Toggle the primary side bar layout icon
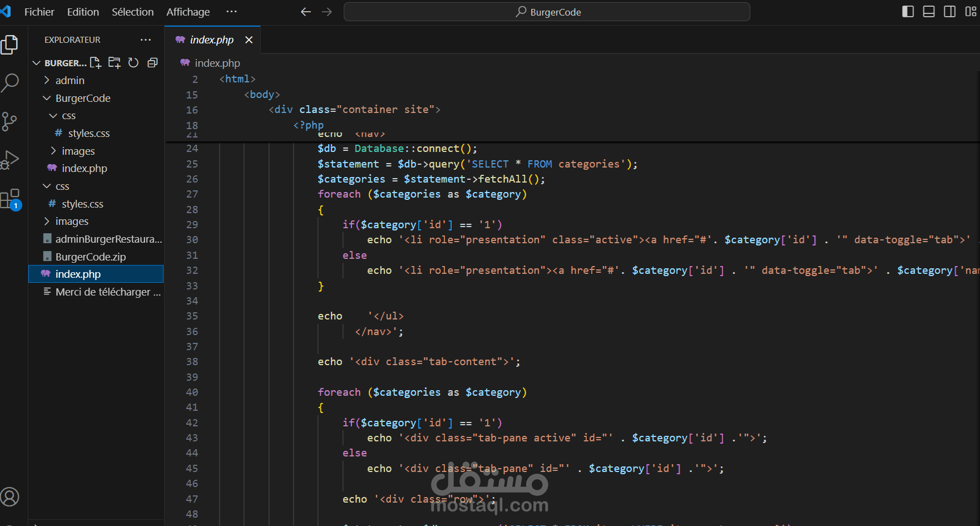The image size is (980, 526). (908, 12)
